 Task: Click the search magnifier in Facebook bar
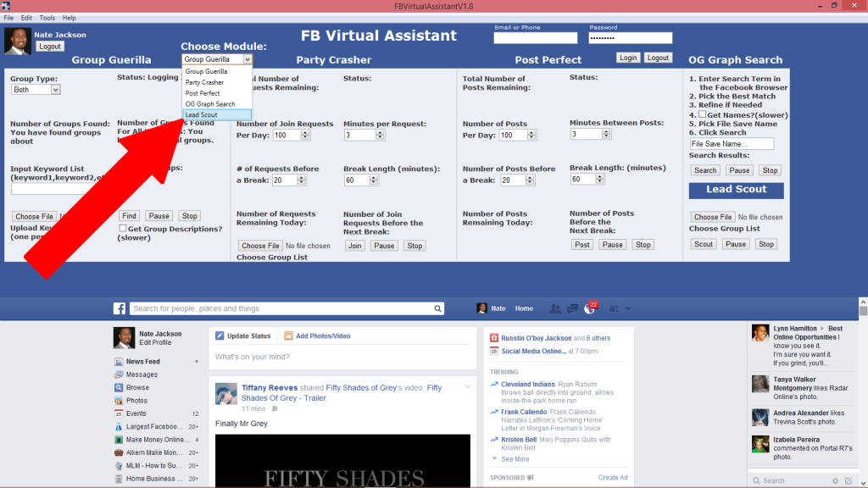(437, 308)
